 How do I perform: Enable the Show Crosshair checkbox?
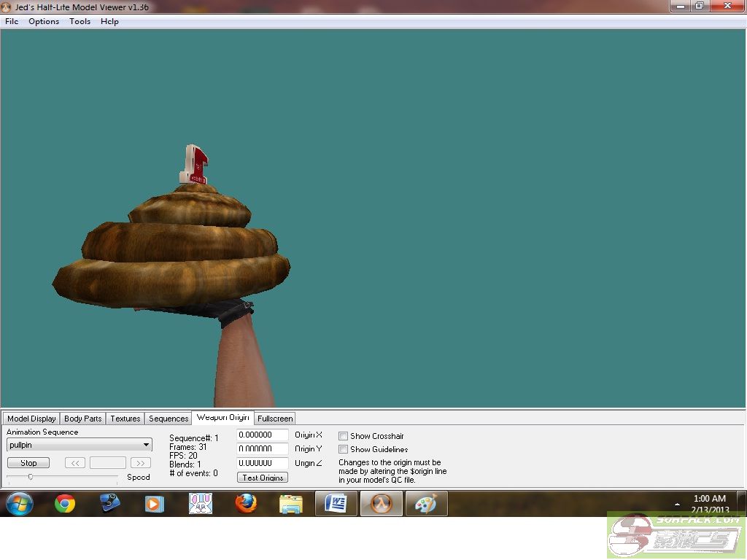coord(343,436)
